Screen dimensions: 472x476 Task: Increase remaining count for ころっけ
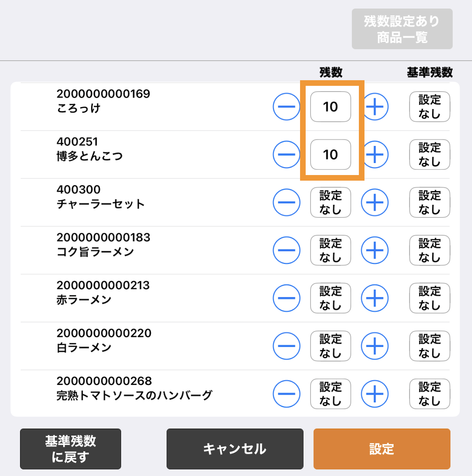pos(375,107)
